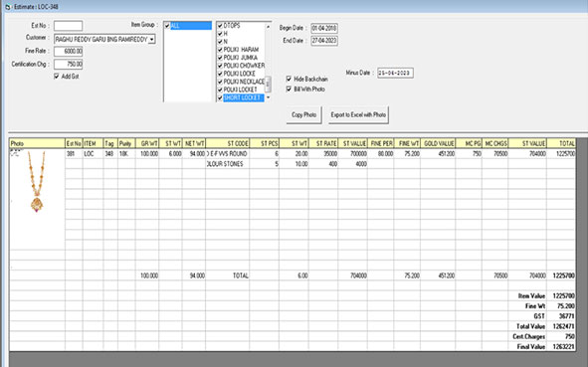Select the '18K' purity cell
The height and width of the screenshot is (367, 588).
[x=126, y=154]
